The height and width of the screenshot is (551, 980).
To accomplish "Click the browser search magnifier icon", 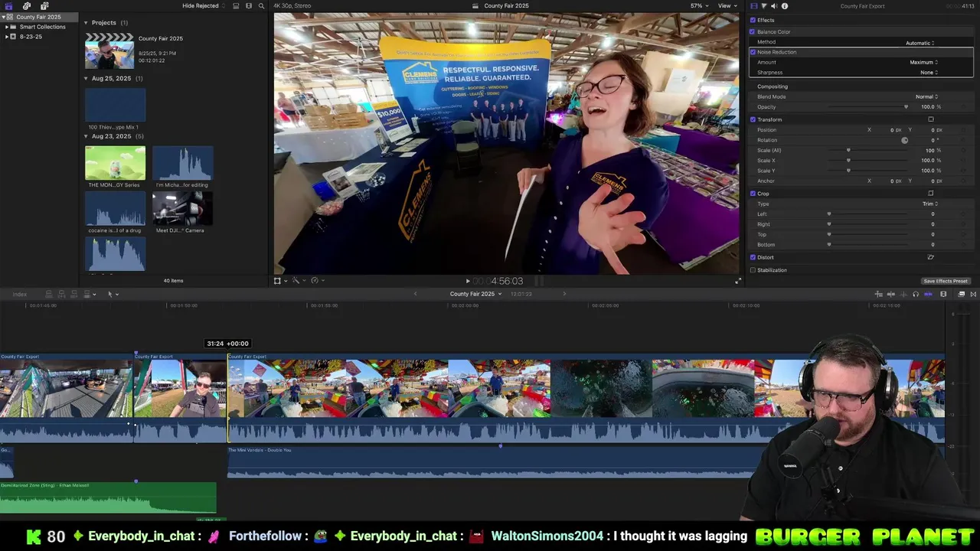I will (261, 5).
